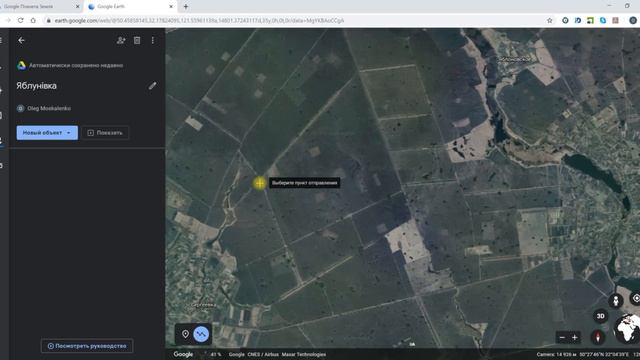Fly to my location target icon
This screenshot has width=640, height=360.
click(636, 299)
